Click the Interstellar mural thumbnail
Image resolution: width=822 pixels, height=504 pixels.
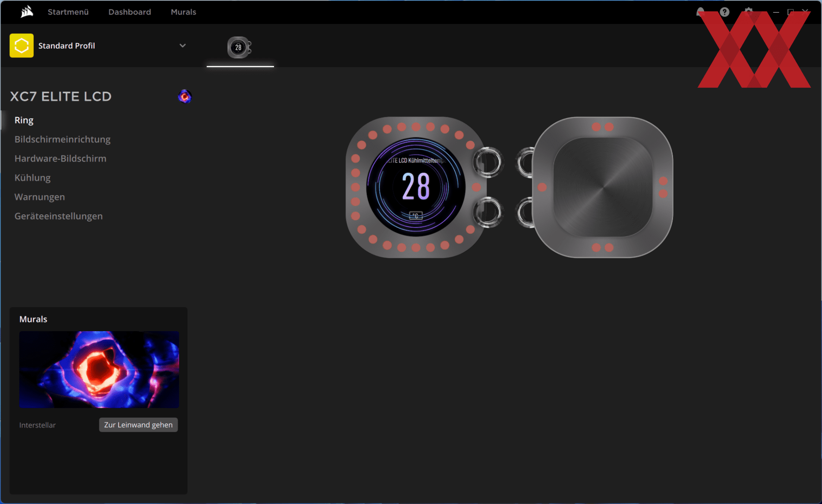pyautogui.click(x=99, y=369)
